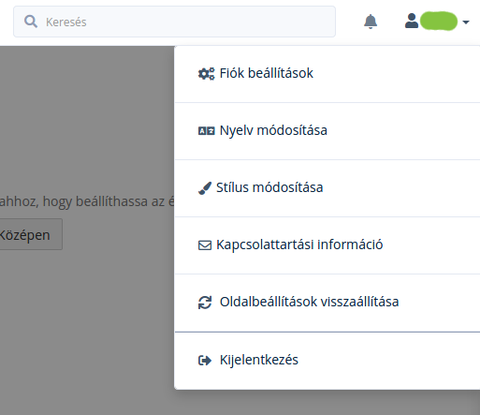This screenshot has width=480, height=415.
Task: Click the notification bell icon
Action: [370, 22]
